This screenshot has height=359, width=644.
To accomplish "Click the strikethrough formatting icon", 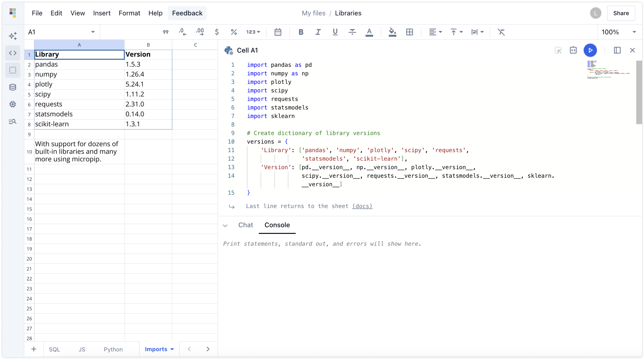I will tap(352, 32).
